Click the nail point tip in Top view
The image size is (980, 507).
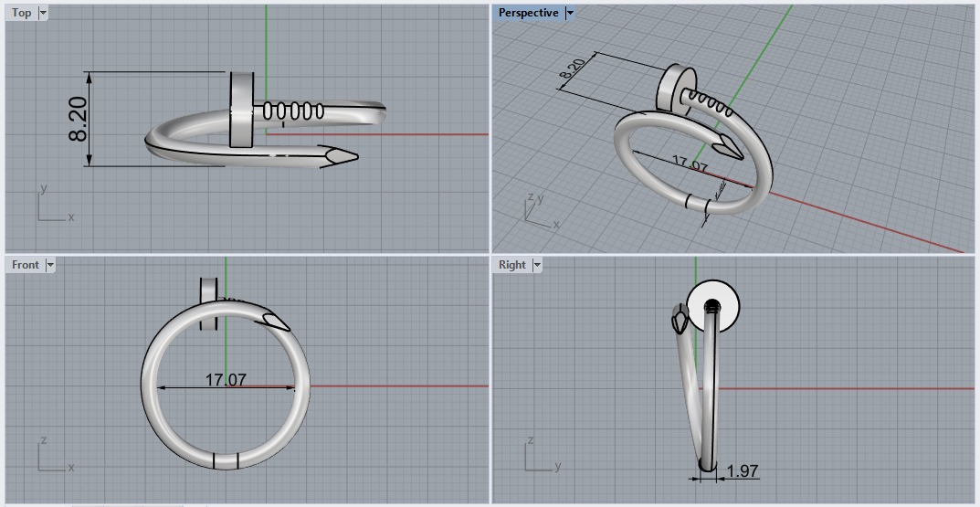(x=342, y=155)
